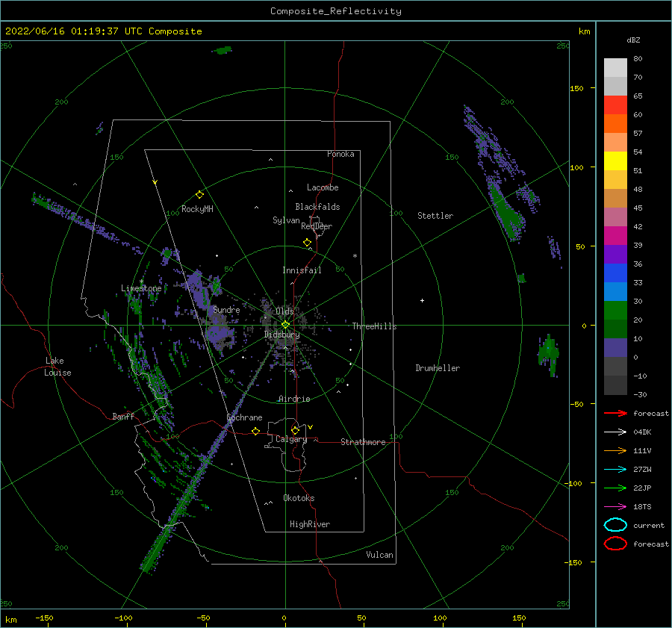The height and width of the screenshot is (628, 672).
Task: Click the green echo cell east of Drumheller
Action: click(x=549, y=354)
